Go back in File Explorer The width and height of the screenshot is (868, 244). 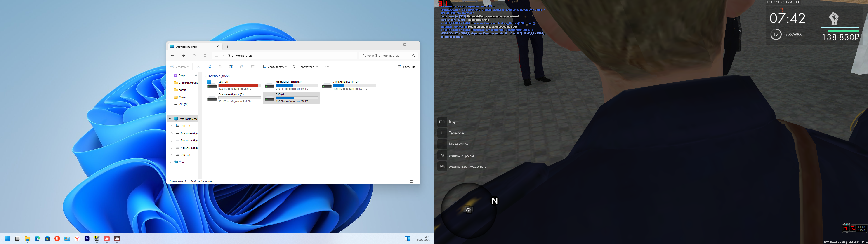click(172, 56)
